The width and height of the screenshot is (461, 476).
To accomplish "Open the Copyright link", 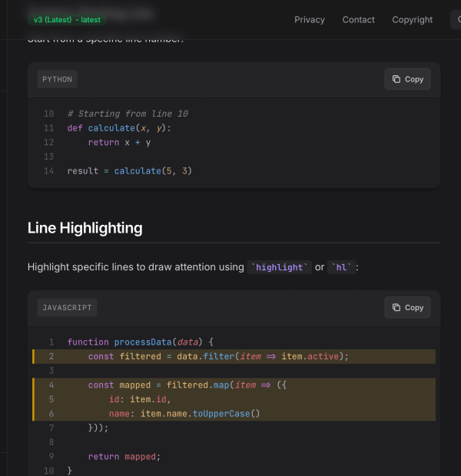I will 412,20.
